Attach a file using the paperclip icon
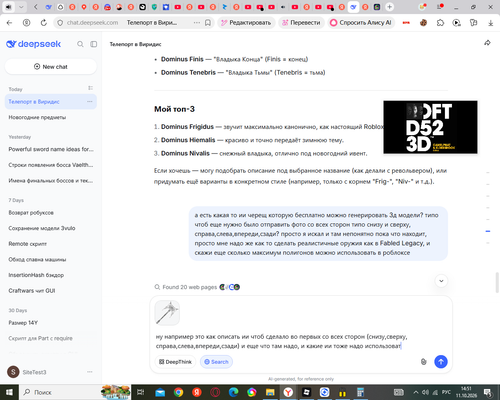 pyautogui.click(x=423, y=362)
